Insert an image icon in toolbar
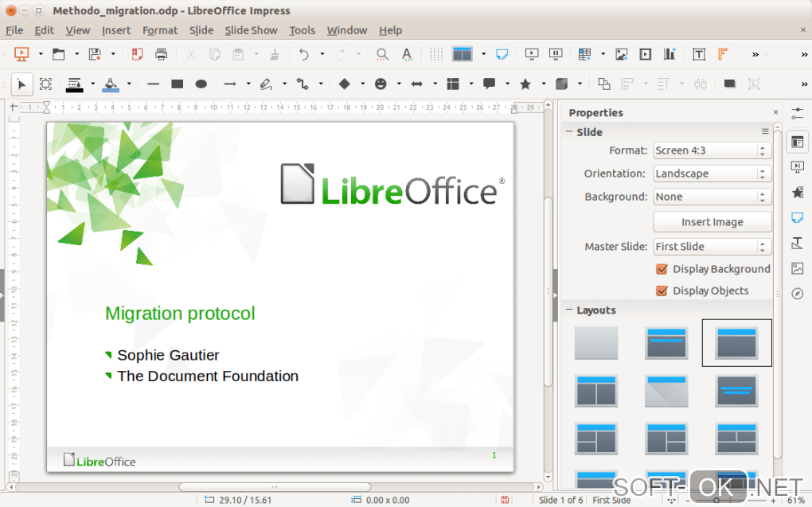Image resolution: width=812 pixels, height=507 pixels. pyautogui.click(x=622, y=54)
